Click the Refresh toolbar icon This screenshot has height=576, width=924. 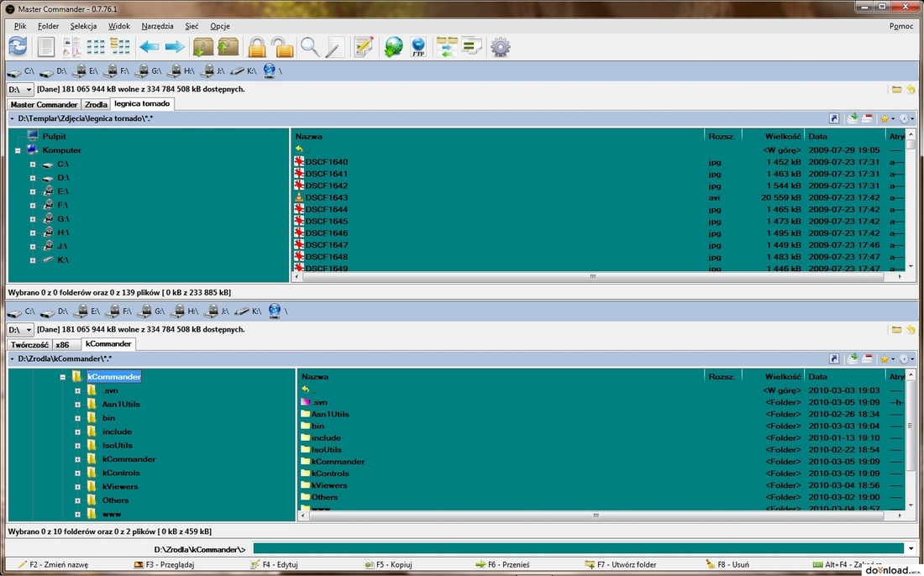pos(18,46)
